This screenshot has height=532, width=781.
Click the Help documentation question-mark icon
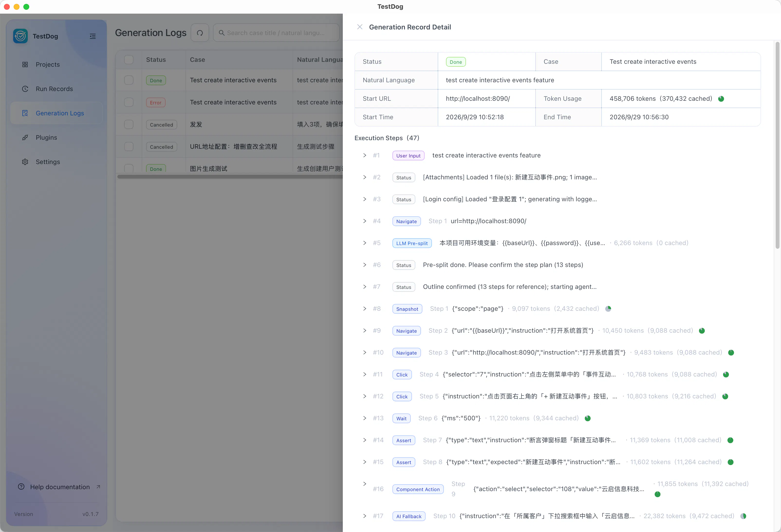pyautogui.click(x=21, y=487)
